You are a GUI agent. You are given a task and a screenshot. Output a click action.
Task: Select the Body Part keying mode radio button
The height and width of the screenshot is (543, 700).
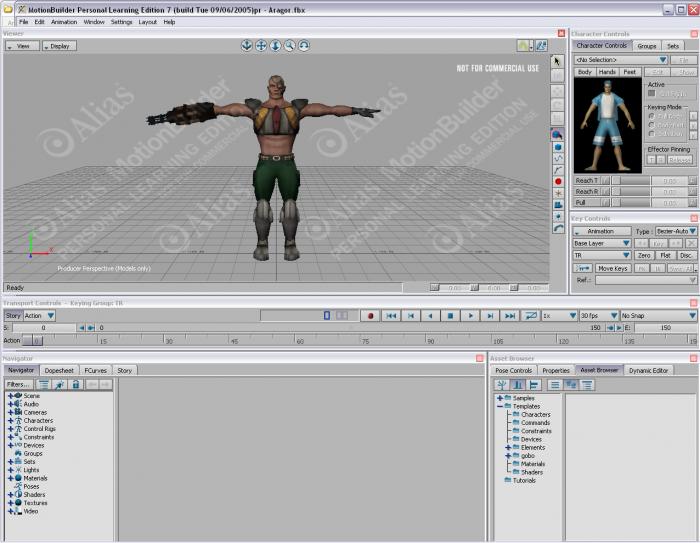coord(651,125)
